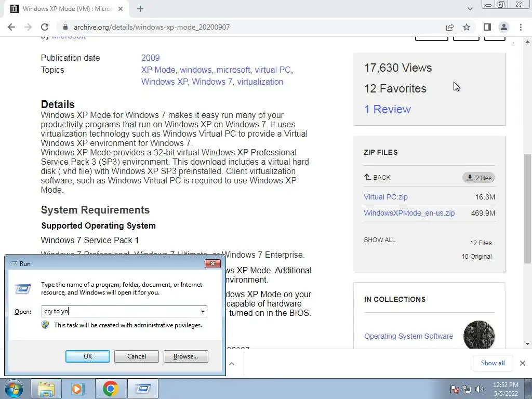Click SHOW ALL files
This screenshot has width=532, height=399.
coord(380,240)
